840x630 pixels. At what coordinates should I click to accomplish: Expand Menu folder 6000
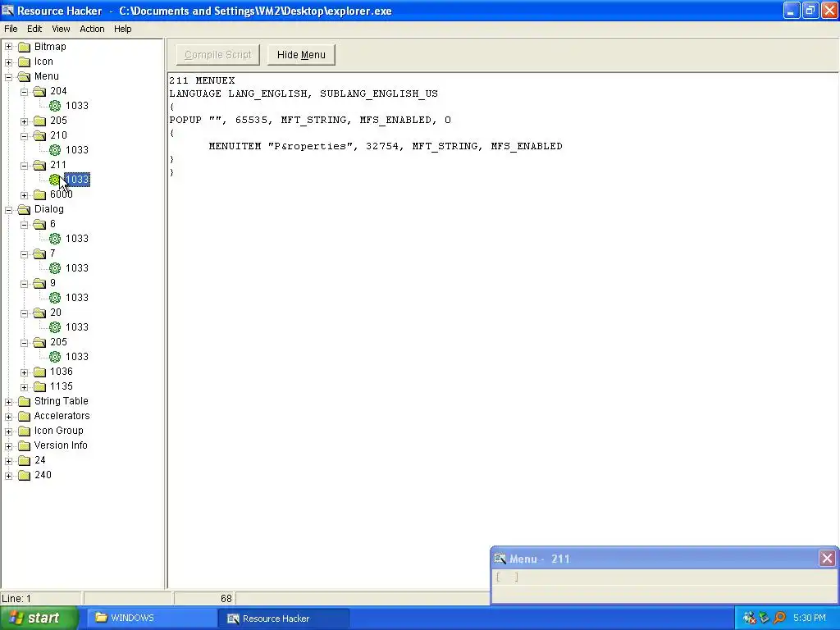24,195
